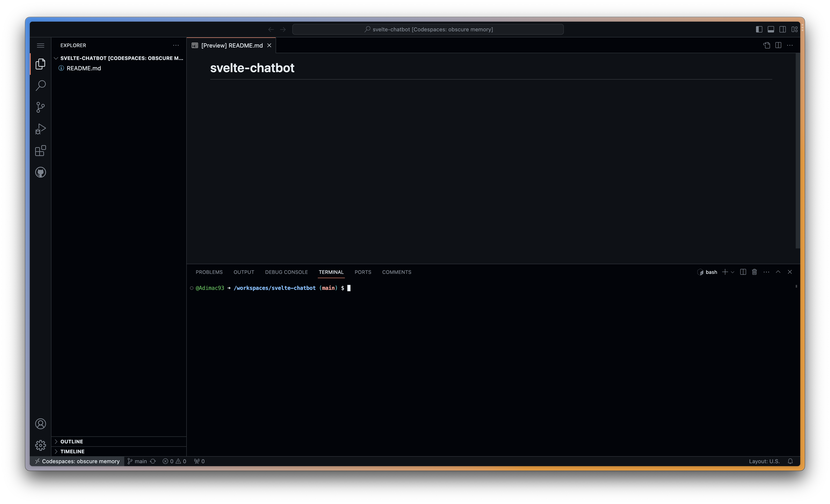Switch to the OUTPUT tab
Viewport: 830px width, 504px height.
click(244, 272)
